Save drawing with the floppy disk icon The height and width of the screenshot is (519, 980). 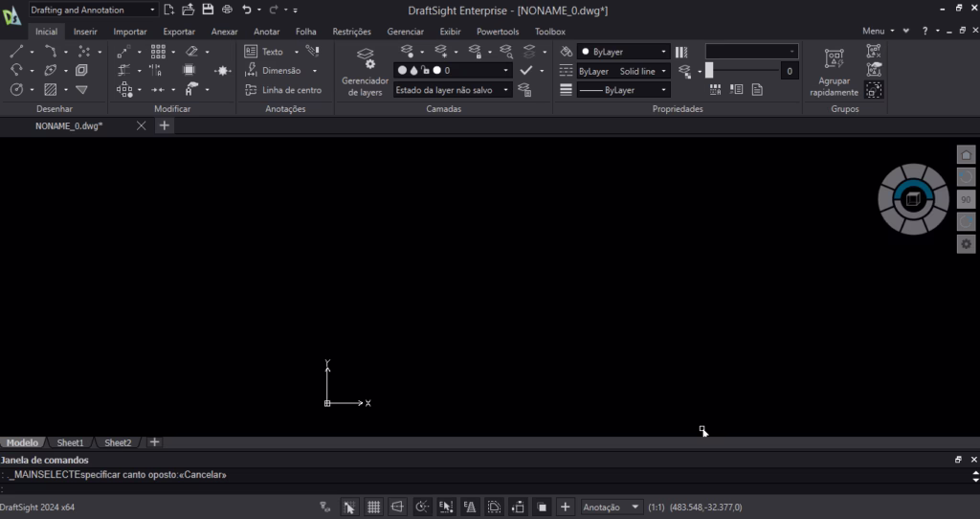point(208,10)
